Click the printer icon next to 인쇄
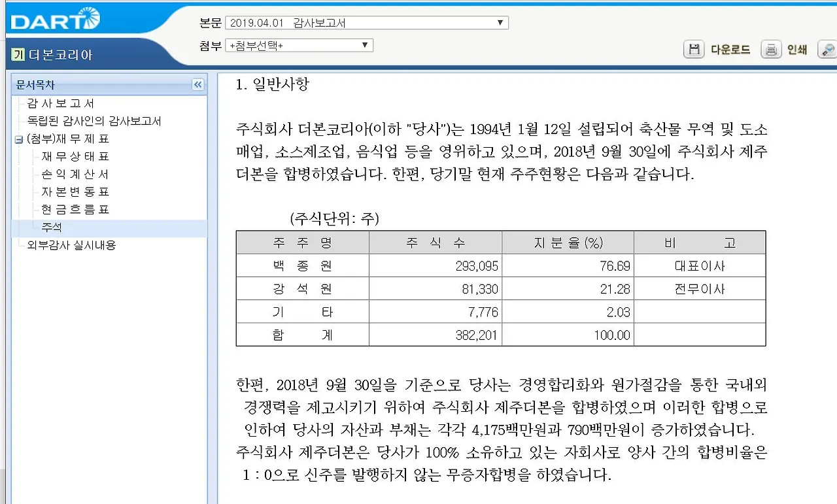 click(773, 49)
